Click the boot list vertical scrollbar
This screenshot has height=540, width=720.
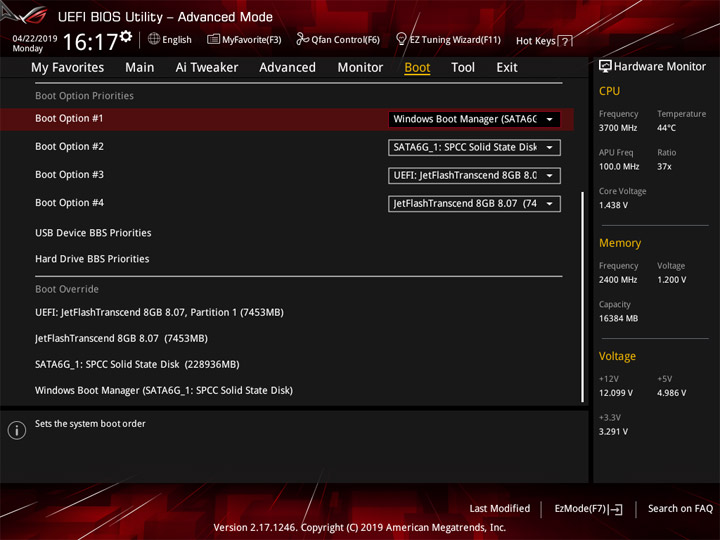pyautogui.click(x=583, y=297)
